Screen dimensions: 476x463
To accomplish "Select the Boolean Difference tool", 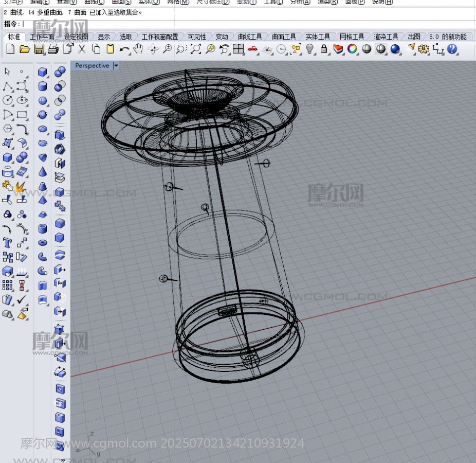I will click(60, 86).
